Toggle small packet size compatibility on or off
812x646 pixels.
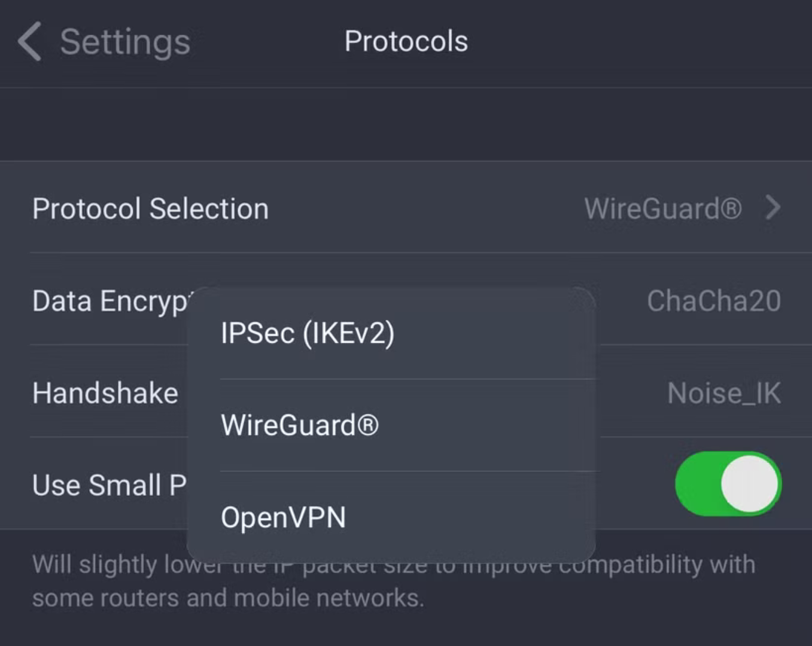[x=727, y=484]
